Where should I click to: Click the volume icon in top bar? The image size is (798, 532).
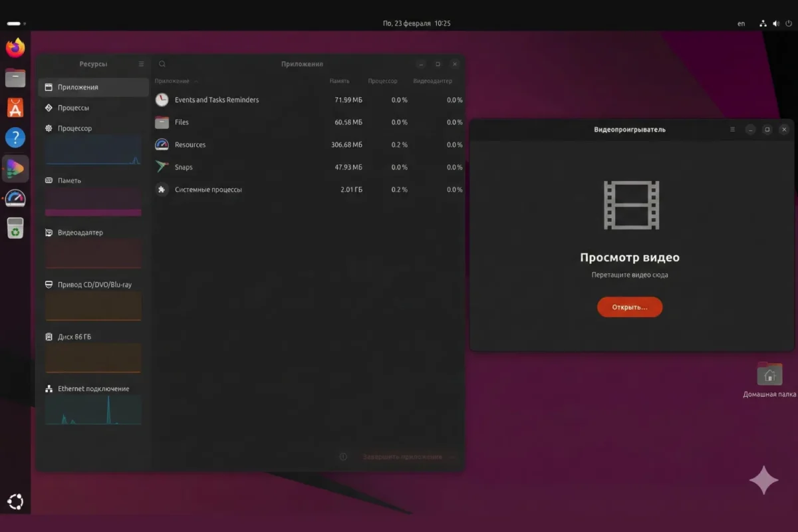point(775,23)
